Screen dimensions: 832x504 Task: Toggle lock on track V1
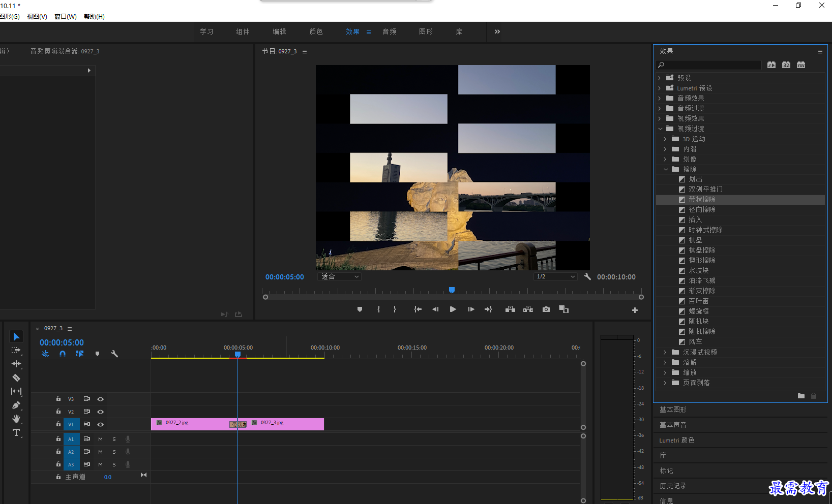click(x=58, y=424)
